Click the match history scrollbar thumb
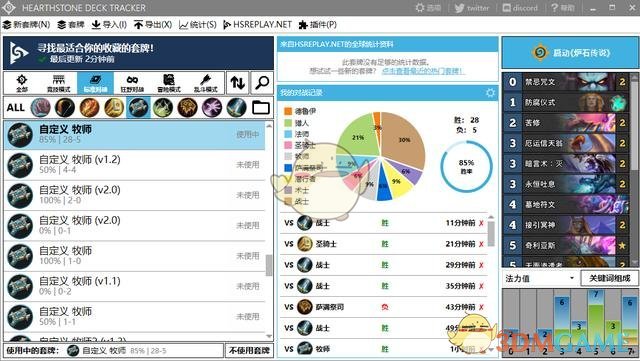The height and width of the screenshot is (361, 640). point(491,234)
